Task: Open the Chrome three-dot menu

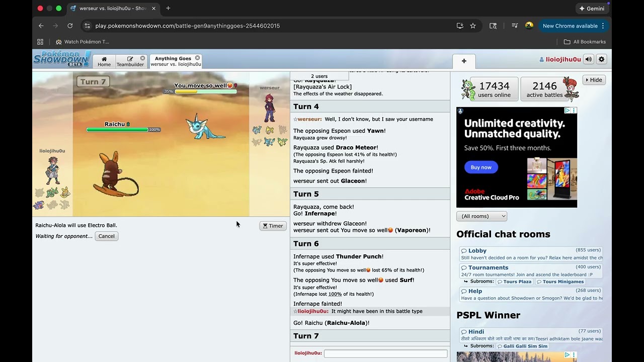Action: point(603,26)
